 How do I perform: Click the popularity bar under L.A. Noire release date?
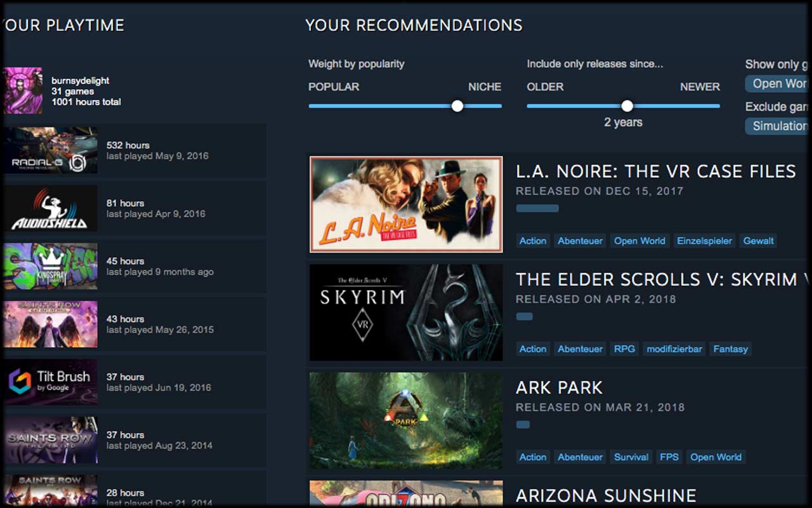coord(537,208)
